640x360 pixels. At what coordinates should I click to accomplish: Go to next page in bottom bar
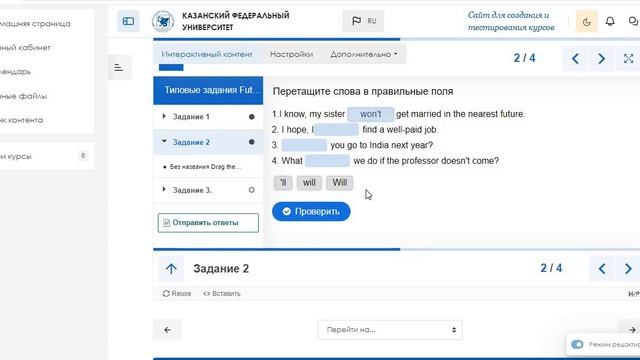628,269
